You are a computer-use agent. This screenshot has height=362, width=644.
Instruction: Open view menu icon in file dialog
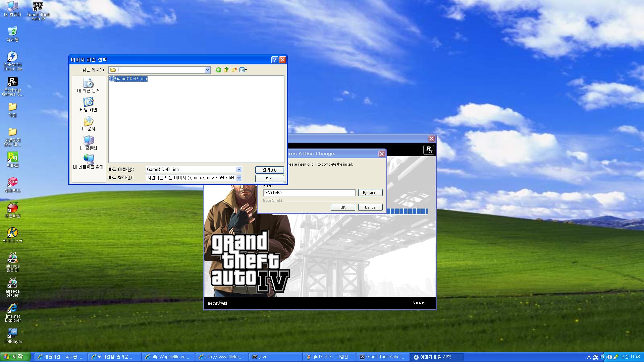[x=243, y=70]
